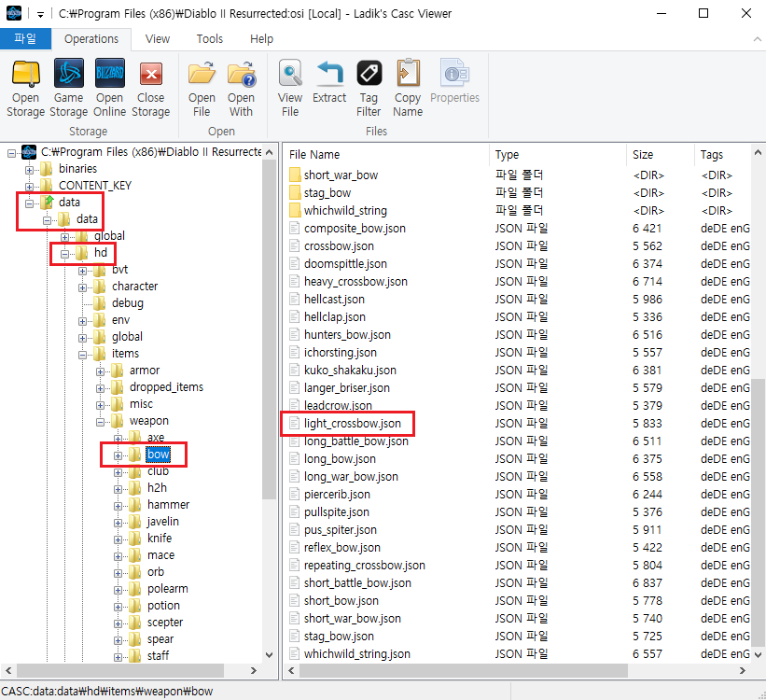Expand the bow folder node
This screenshot has width=766, height=700.
coord(118,455)
